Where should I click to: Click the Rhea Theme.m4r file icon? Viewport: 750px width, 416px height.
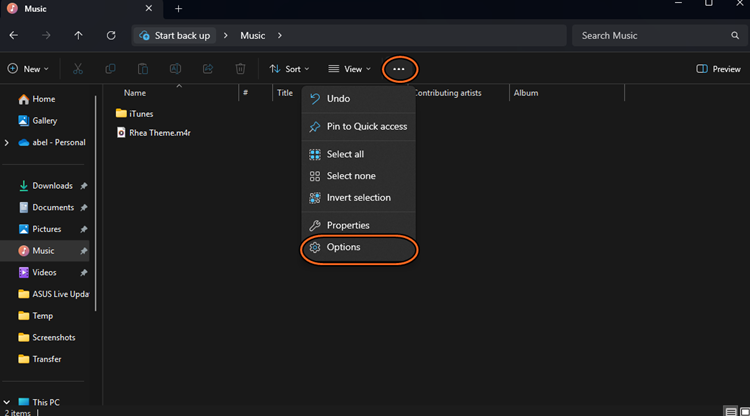(121, 132)
